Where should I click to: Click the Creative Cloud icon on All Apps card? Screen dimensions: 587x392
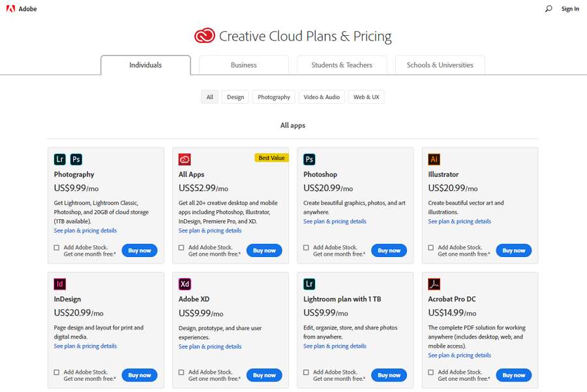tap(185, 160)
